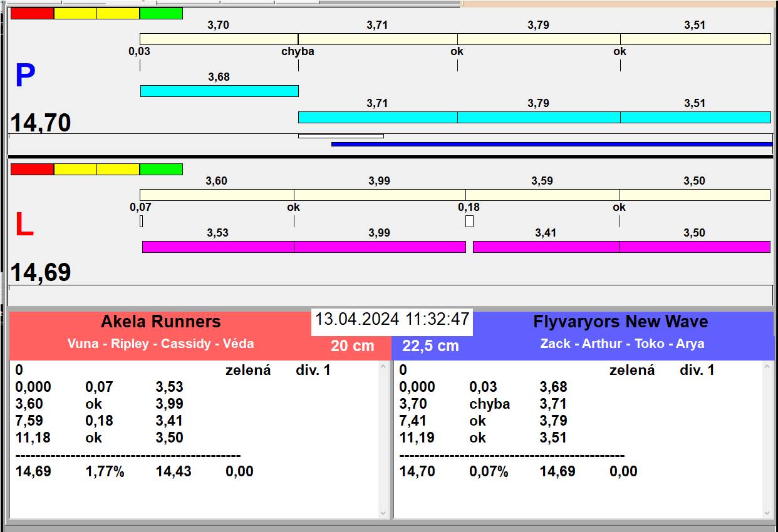Click the red start light in lane L
This screenshot has width=778, height=532.
(x=32, y=169)
